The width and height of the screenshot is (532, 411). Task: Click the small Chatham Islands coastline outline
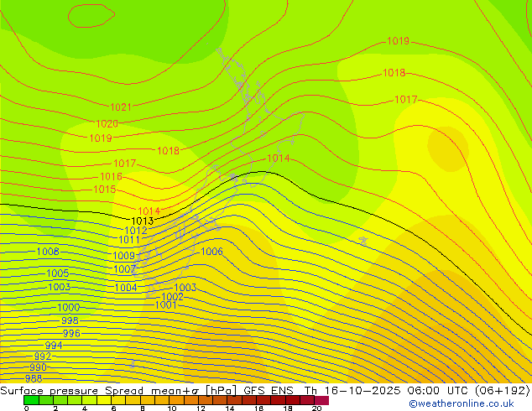coord(363,241)
